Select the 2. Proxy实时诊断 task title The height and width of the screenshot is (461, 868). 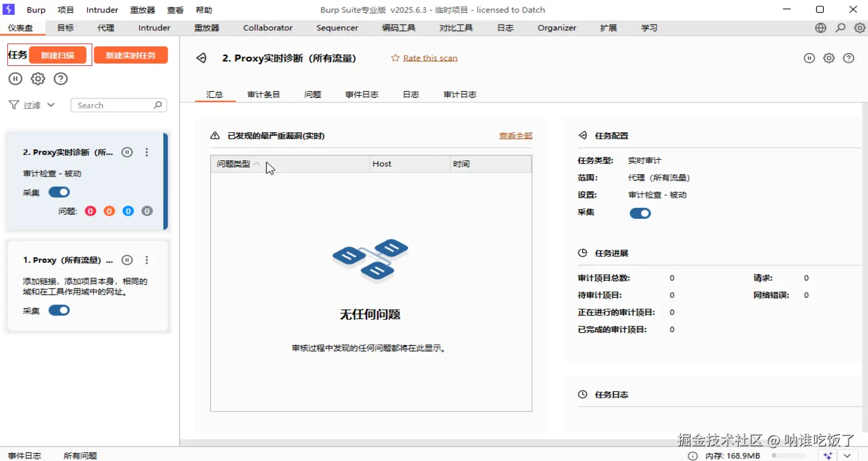coord(68,152)
